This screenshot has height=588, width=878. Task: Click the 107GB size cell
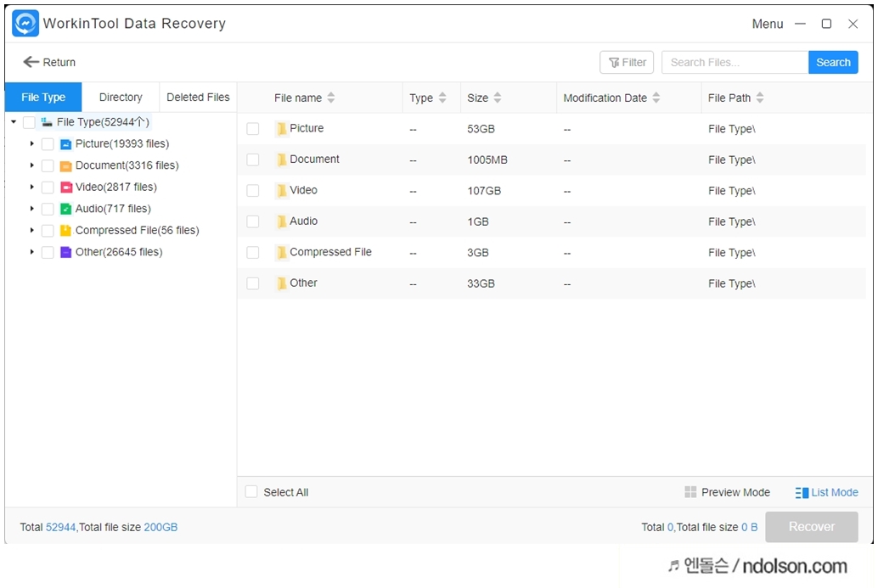(x=484, y=192)
